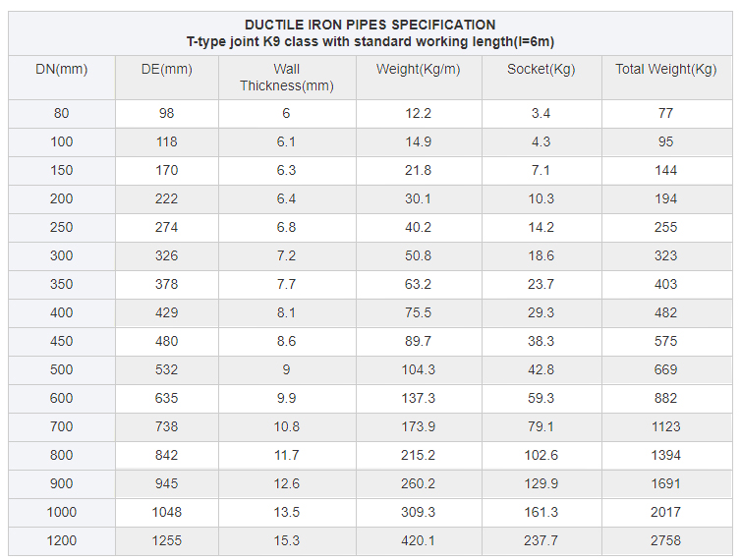This screenshot has width=741, height=560.
Task: Click the Ductile Iron Pipes Specification title
Action: click(x=370, y=25)
